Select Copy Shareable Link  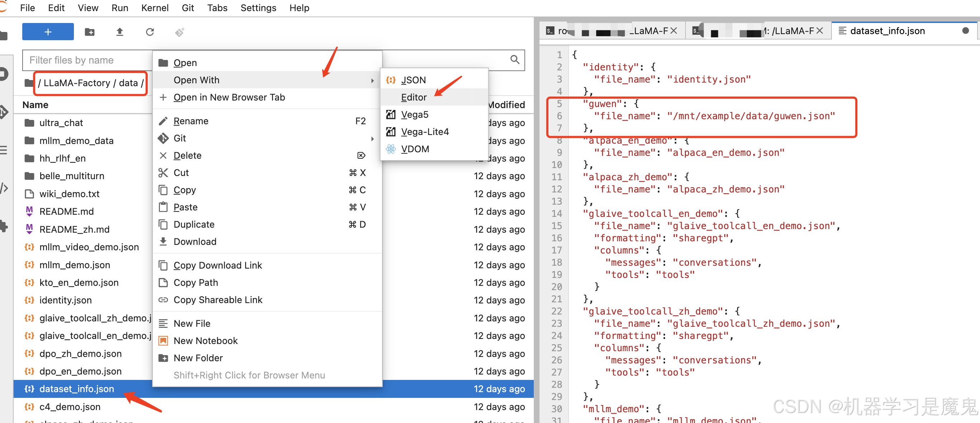[x=267, y=300]
